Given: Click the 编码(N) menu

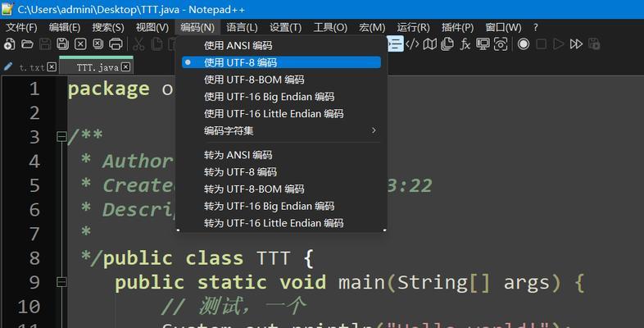Looking at the screenshot, I should tap(197, 28).
